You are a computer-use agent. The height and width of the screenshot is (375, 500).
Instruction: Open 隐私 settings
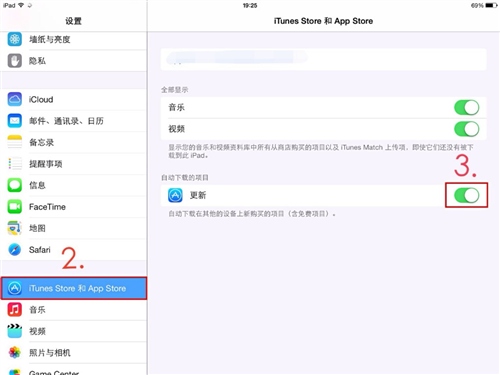(73, 61)
